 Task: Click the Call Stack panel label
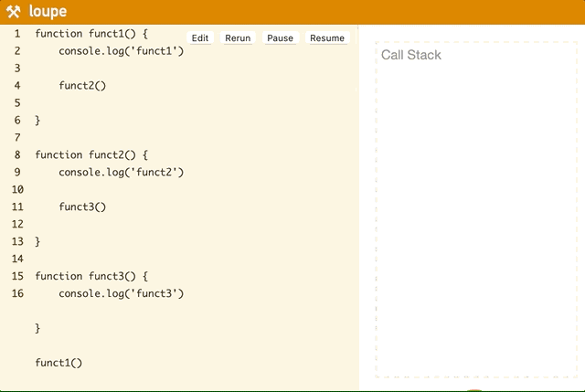click(411, 55)
